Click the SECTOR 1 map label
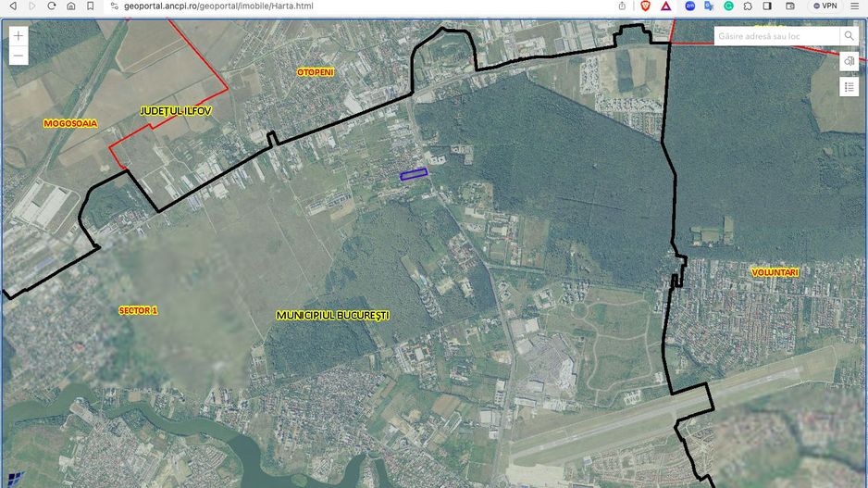This screenshot has height=488, width=868. [138, 311]
